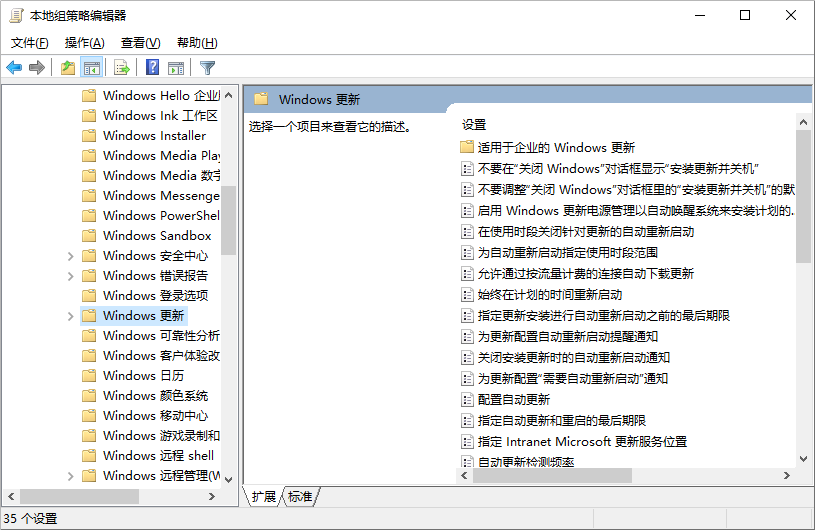This screenshot has height=530, width=815.
Task: Click the Windows Installer folder icon
Action: pyautogui.click(x=89, y=136)
